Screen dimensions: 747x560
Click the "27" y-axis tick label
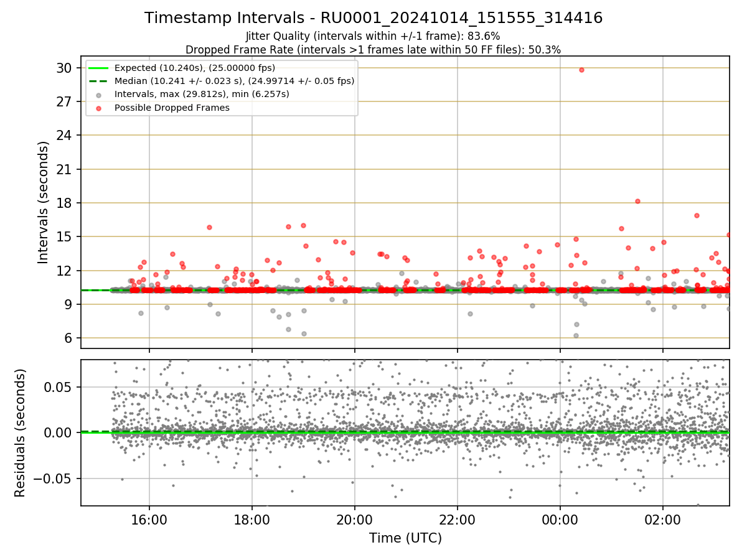click(65, 101)
